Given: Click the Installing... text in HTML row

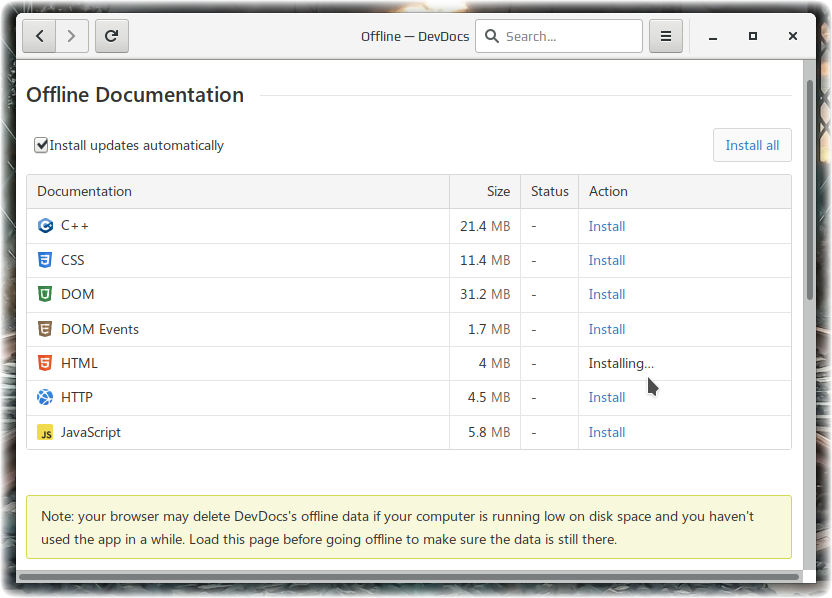Looking at the screenshot, I should pyautogui.click(x=621, y=363).
